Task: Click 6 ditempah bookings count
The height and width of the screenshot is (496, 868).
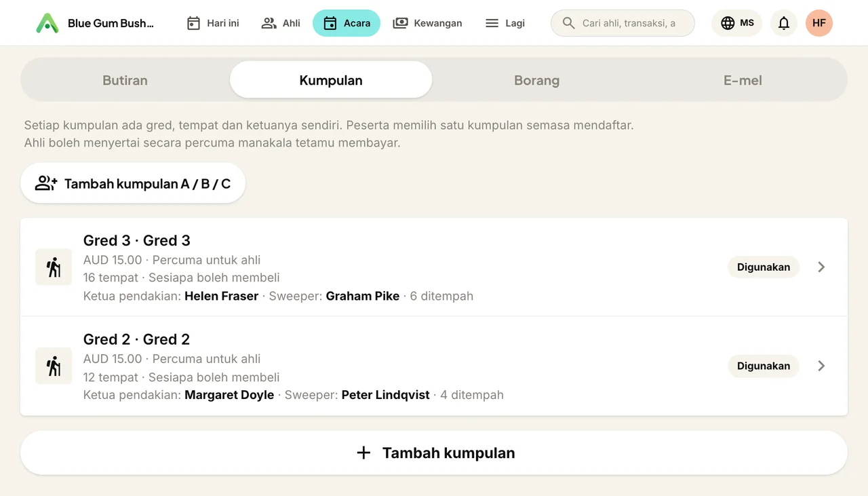Action: [x=441, y=296]
